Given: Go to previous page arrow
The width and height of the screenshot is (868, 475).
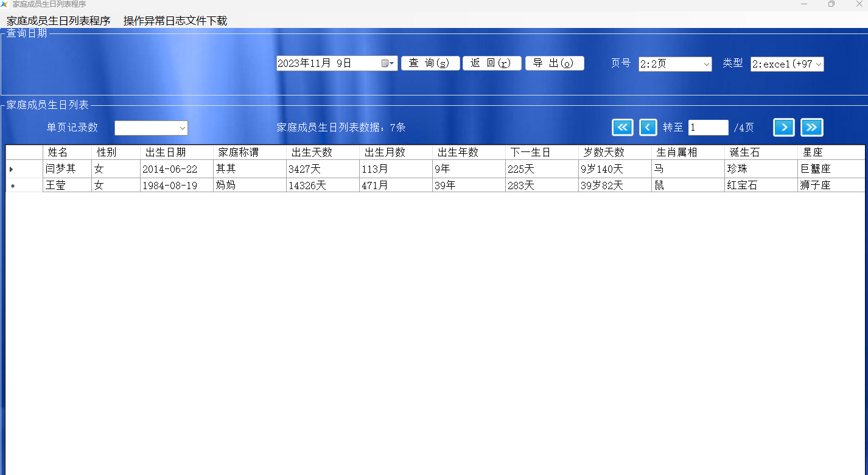Looking at the screenshot, I should (648, 127).
